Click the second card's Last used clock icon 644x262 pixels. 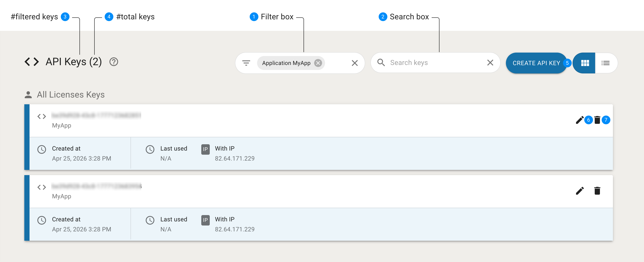(150, 221)
